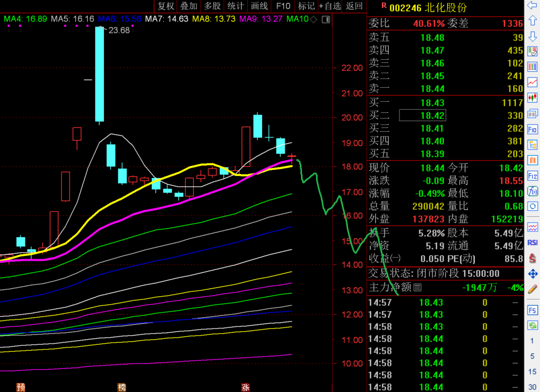The width and height of the screenshot is (540, 392).
Task: Click the circle icon in sidebar
Action: coord(532,206)
